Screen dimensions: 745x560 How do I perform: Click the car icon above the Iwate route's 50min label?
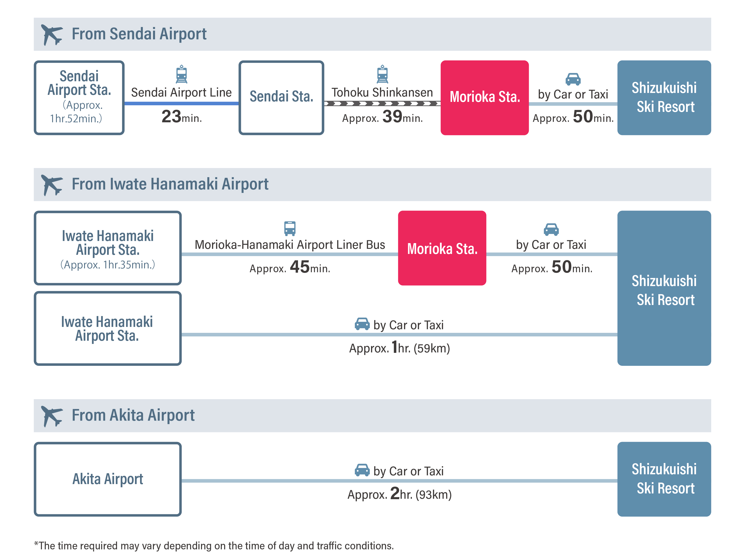(x=551, y=229)
